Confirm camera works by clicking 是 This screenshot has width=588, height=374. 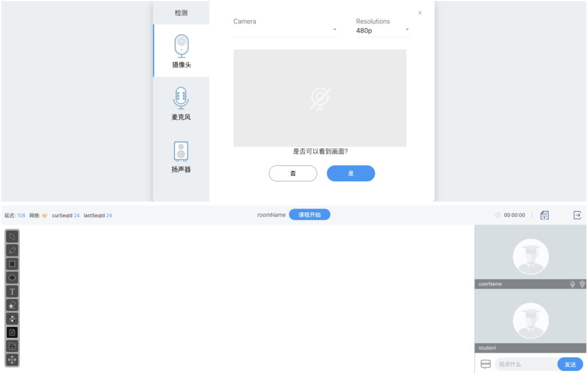click(351, 173)
